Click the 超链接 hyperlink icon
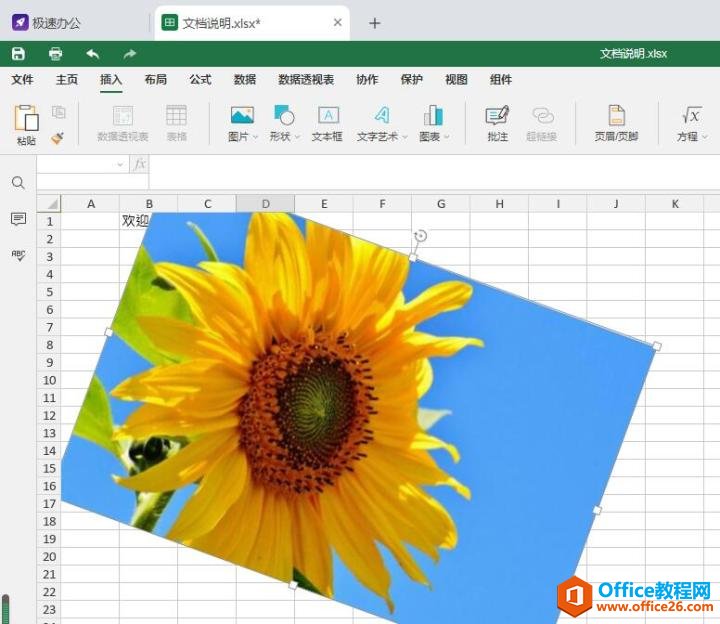The width and height of the screenshot is (720, 624). pos(543,115)
